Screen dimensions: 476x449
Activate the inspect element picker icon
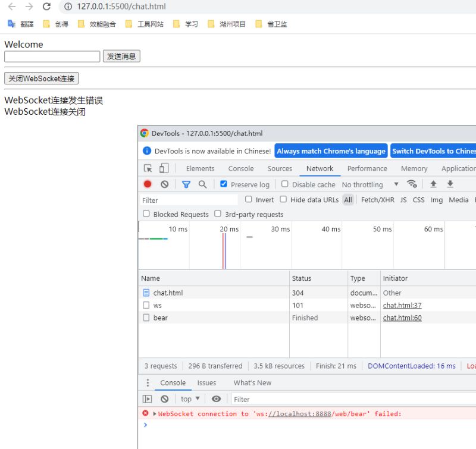tap(148, 168)
